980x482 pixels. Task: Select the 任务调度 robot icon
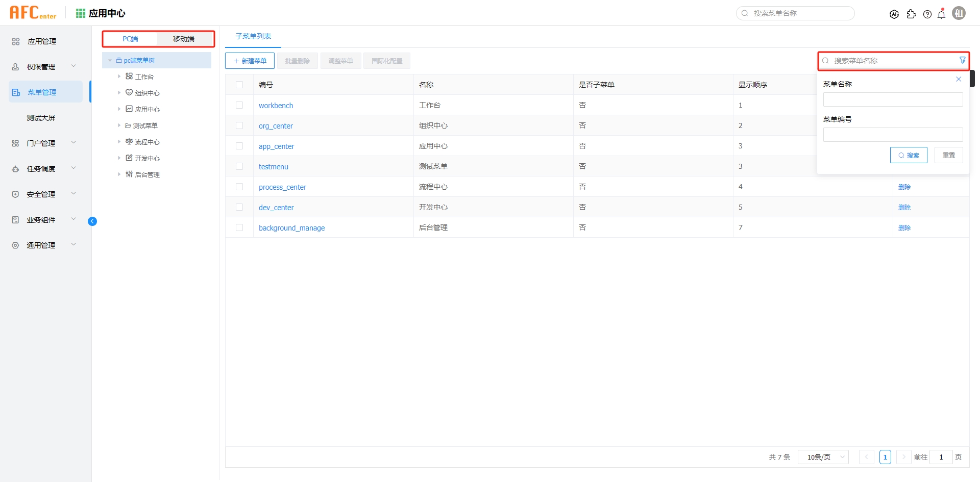[x=15, y=169]
